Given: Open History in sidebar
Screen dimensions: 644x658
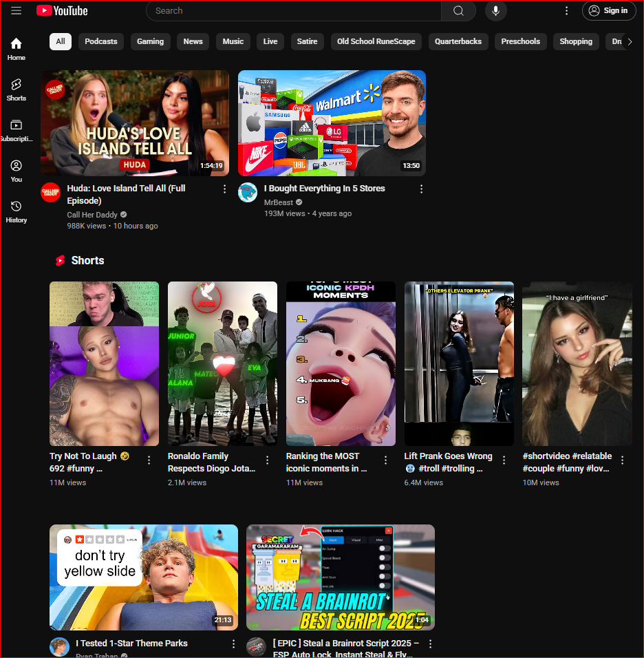Looking at the screenshot, I should 16,212.
